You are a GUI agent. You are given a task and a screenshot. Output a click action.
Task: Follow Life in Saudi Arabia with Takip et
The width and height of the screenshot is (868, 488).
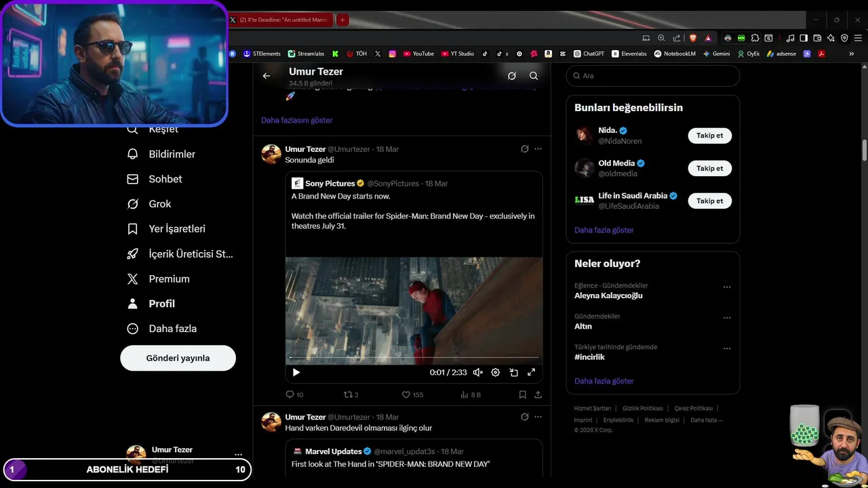point(709,201)
